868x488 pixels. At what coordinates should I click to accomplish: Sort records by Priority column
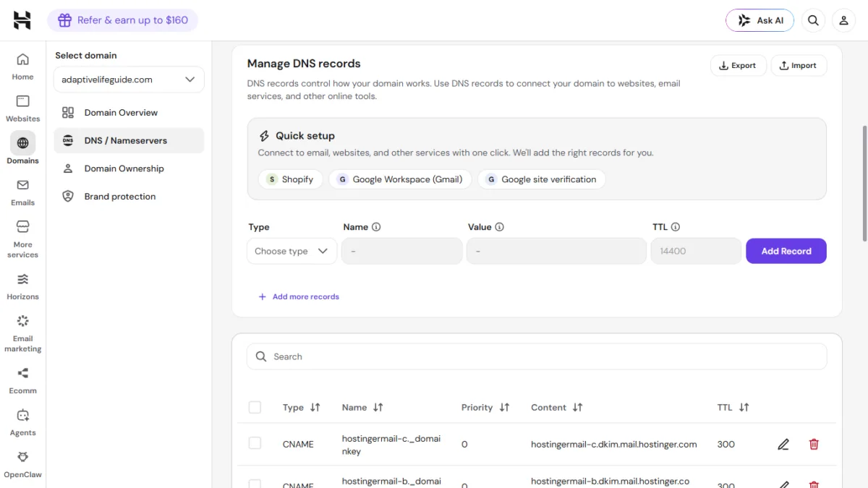504,408
